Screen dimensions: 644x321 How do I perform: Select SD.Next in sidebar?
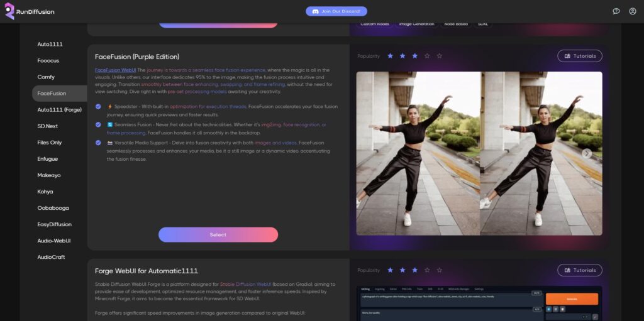click(x=48, y=126)
